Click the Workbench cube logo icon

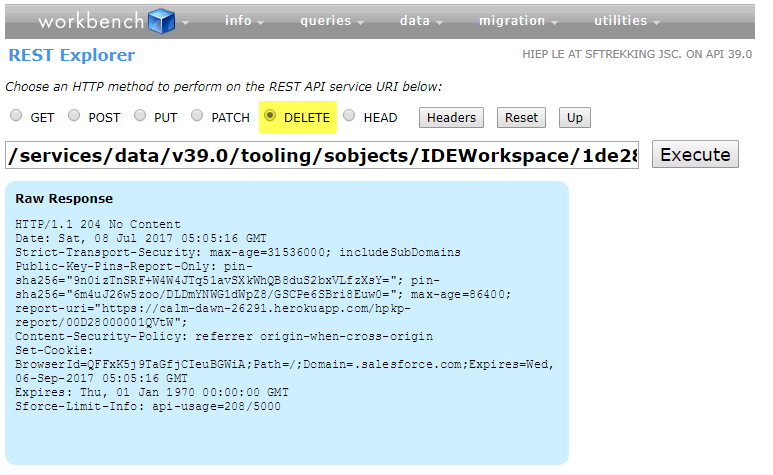[x=161, y=21]
